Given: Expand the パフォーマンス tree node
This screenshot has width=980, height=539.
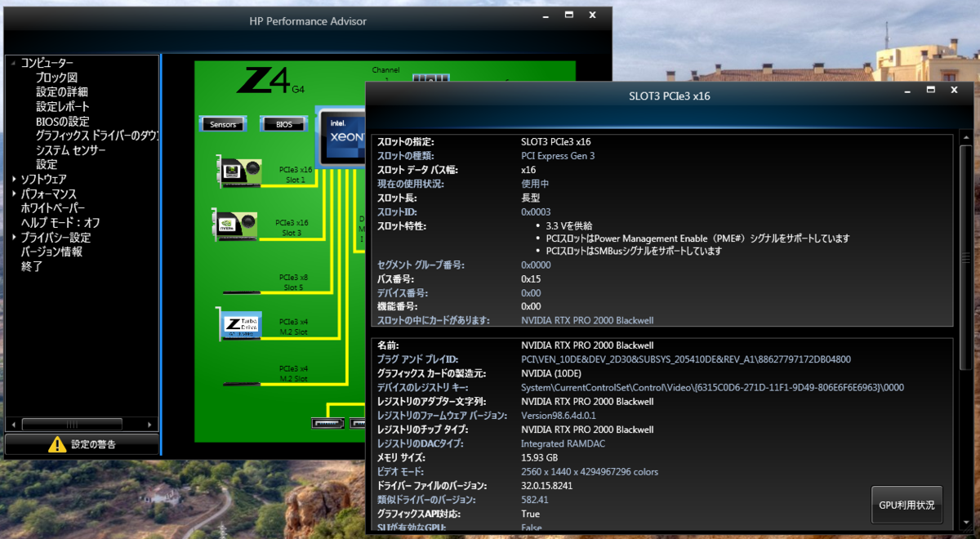Looking at the screenshot, I should click(13, 194).
